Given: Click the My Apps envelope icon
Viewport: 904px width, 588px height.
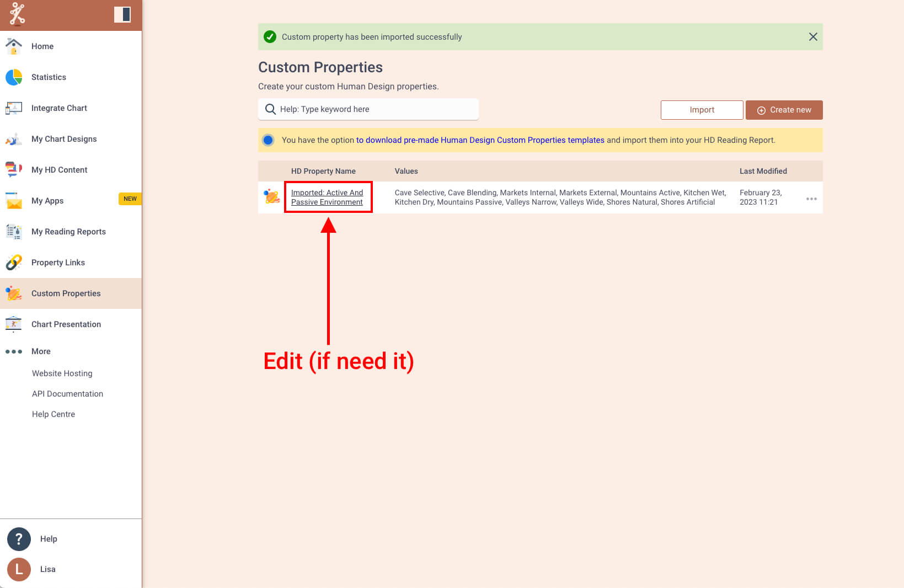Looking at the screenshot, I should click(14, 201).
